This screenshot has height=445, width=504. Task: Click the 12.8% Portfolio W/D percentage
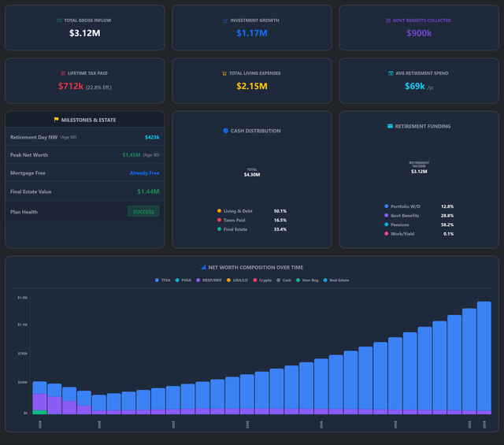[447, 206]
